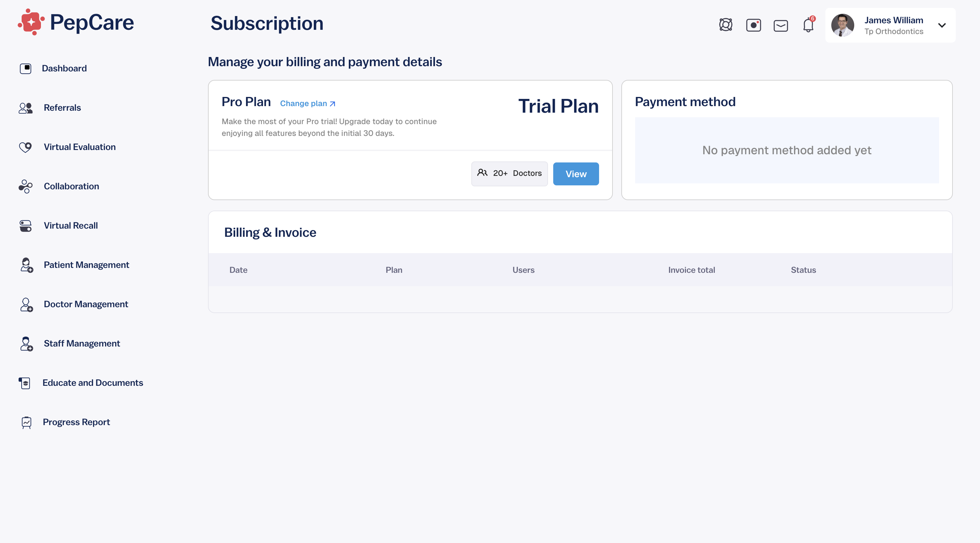Open the help lifebuoy icon
Image resolution: width=980 pixels, height=543 pixels.
726,25
